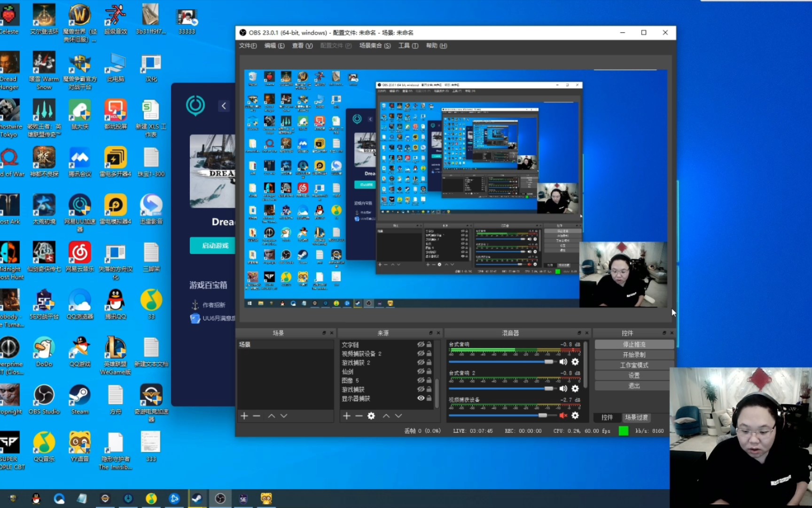
Task: Show 游戏捕获 2 source via eye icon
Action: tap(421, 362)
